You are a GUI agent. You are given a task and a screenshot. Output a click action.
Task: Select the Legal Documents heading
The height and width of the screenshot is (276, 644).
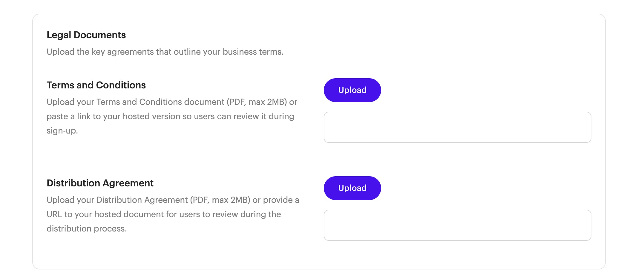[86, 35]
